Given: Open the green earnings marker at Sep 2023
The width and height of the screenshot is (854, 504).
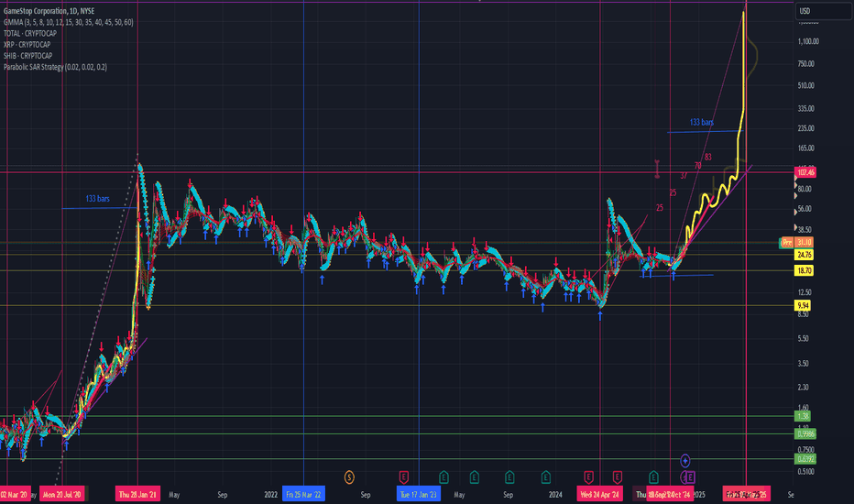Looking at the screenshot, I should tap(509, 477).
